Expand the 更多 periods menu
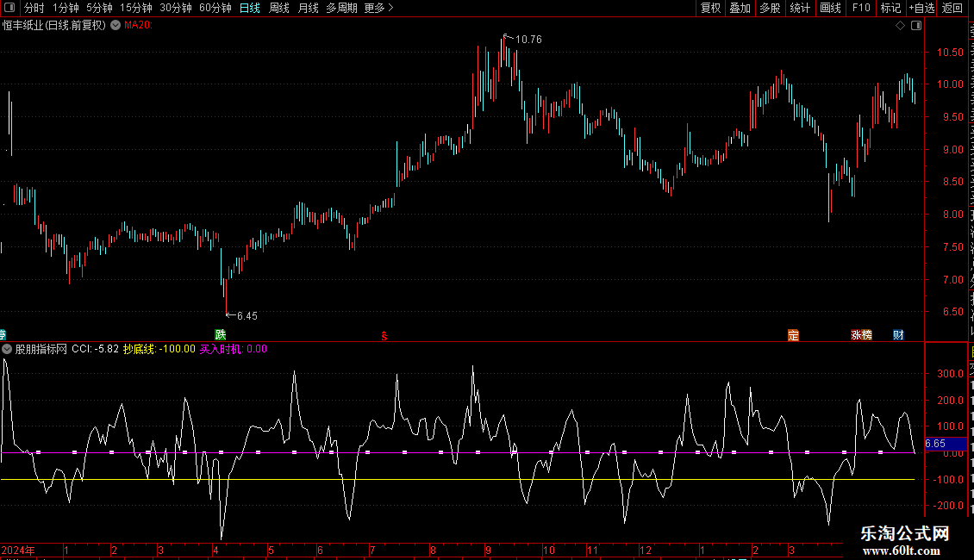The width and height of the screenshot is (974, 560). (x=378, y=8)
